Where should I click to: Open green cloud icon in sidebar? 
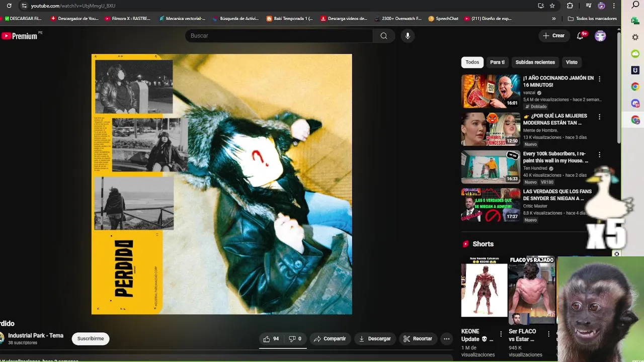[x=635, y=54]
